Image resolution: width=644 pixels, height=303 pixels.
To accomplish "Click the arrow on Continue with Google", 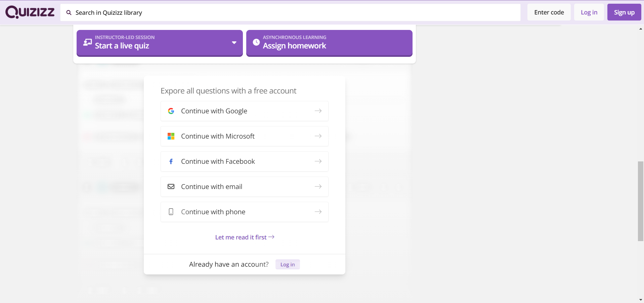I will click(x=318, y=111).
